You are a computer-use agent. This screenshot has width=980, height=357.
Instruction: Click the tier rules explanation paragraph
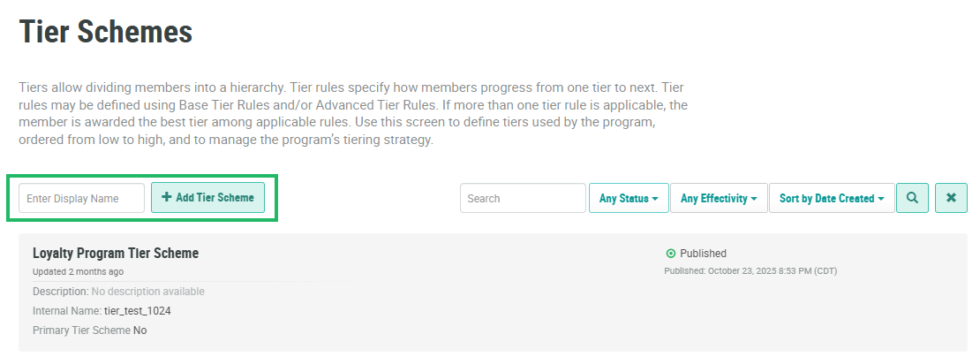pos(351,114)
